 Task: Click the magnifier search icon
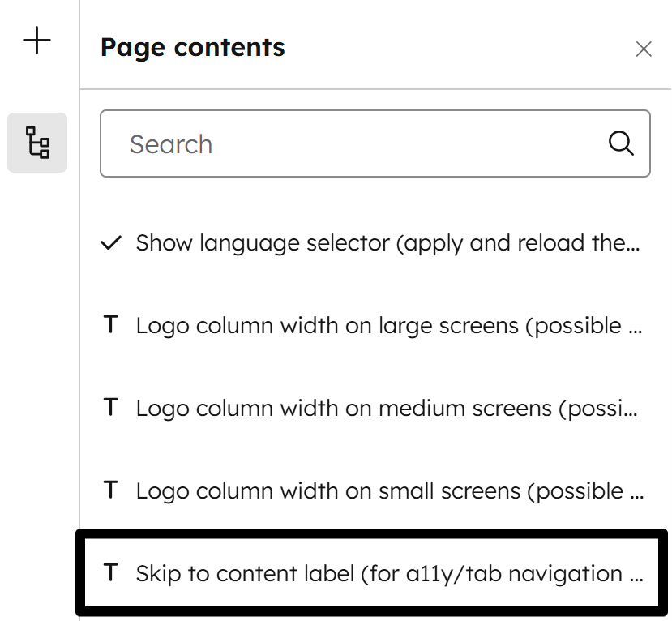tap(621, 143)
